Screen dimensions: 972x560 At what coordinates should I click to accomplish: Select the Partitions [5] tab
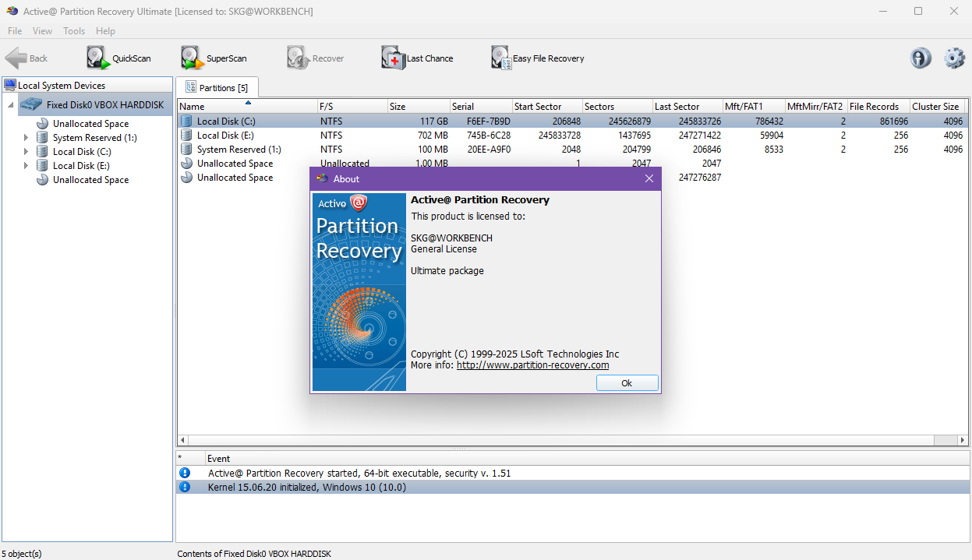217,87
